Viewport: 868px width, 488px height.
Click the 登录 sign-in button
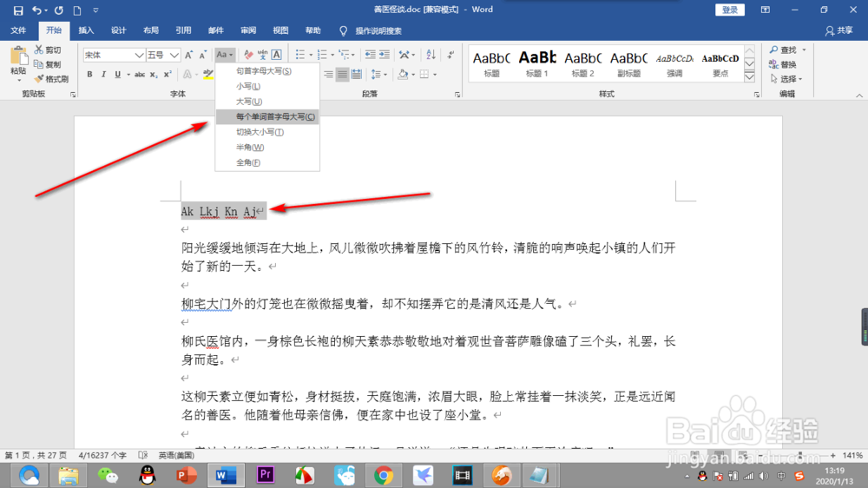(730, 10)
